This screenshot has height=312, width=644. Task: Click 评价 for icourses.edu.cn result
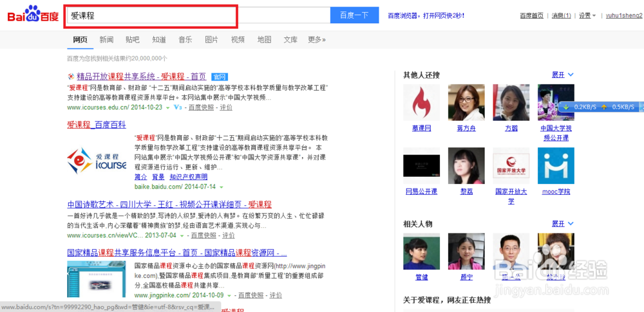point(226,107)
